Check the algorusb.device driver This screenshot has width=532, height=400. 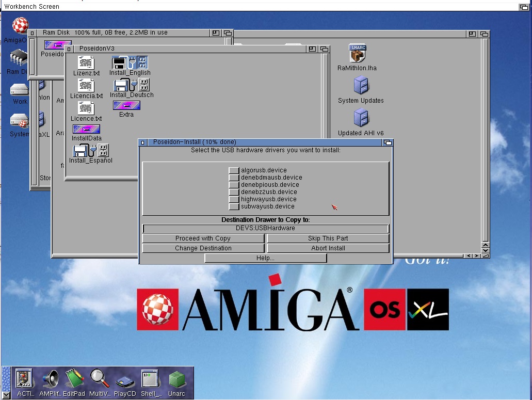tap(233, 170)
